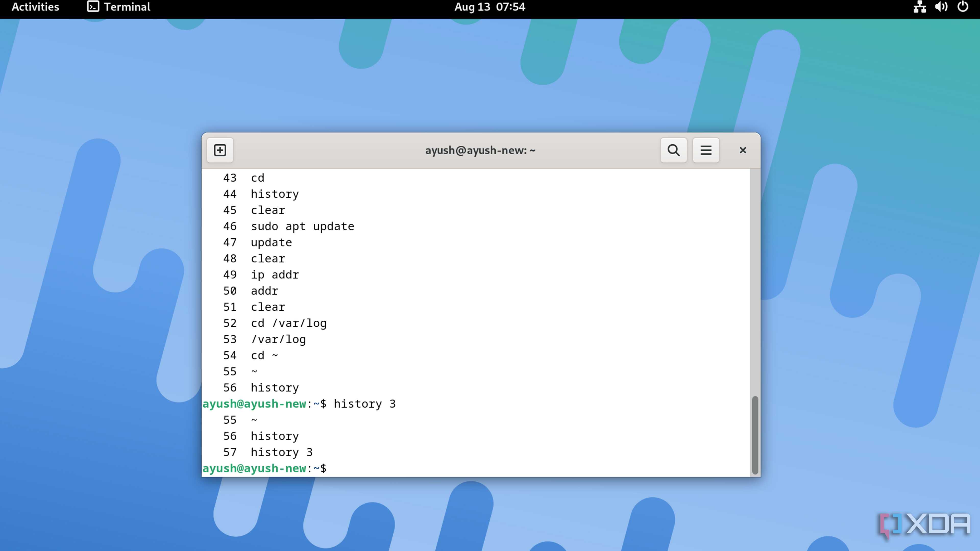Close the terminal window
Viewport: 980px width, 551px height.
(x=743, y=150)
